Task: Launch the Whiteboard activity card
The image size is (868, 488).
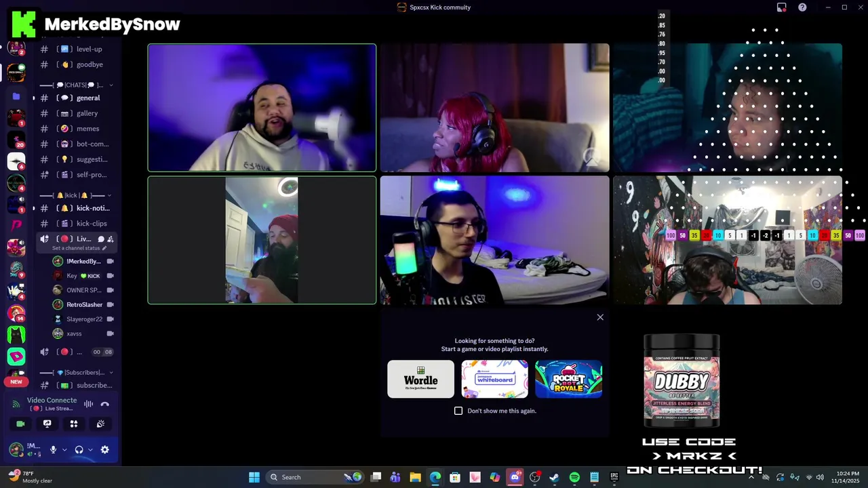Action: pyautogui.click(x=494, y=379)
